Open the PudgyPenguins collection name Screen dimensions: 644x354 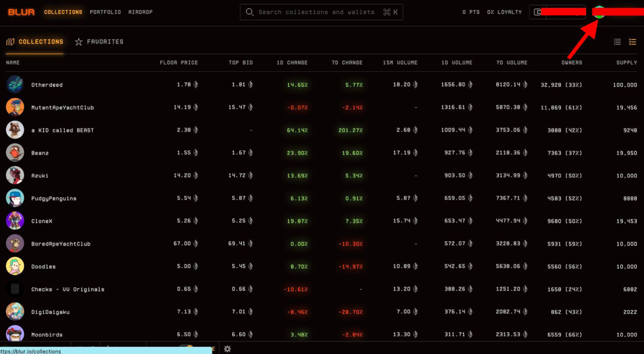pyautogui.click(x=54, y=198)
